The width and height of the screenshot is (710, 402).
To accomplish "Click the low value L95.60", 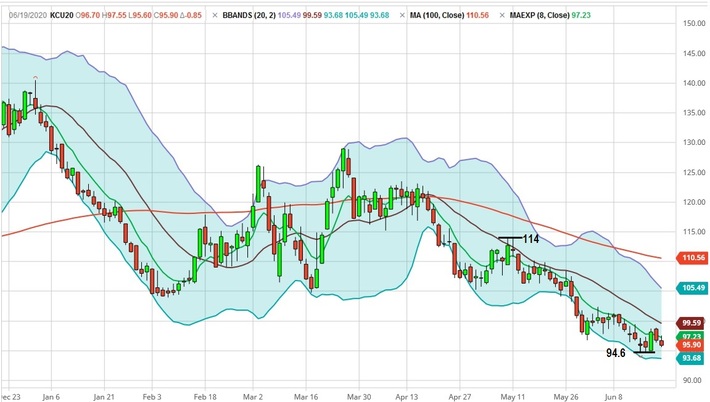I will pyautogui.click(x=140, y=15).
